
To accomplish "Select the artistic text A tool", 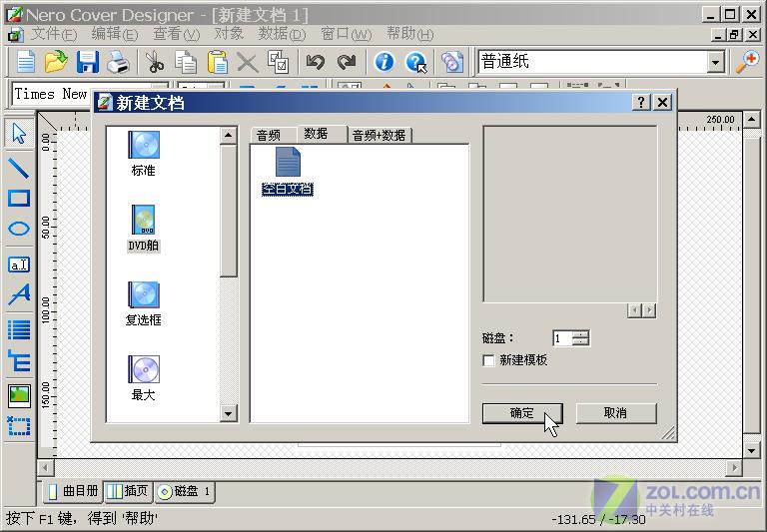I will point(19,294).
